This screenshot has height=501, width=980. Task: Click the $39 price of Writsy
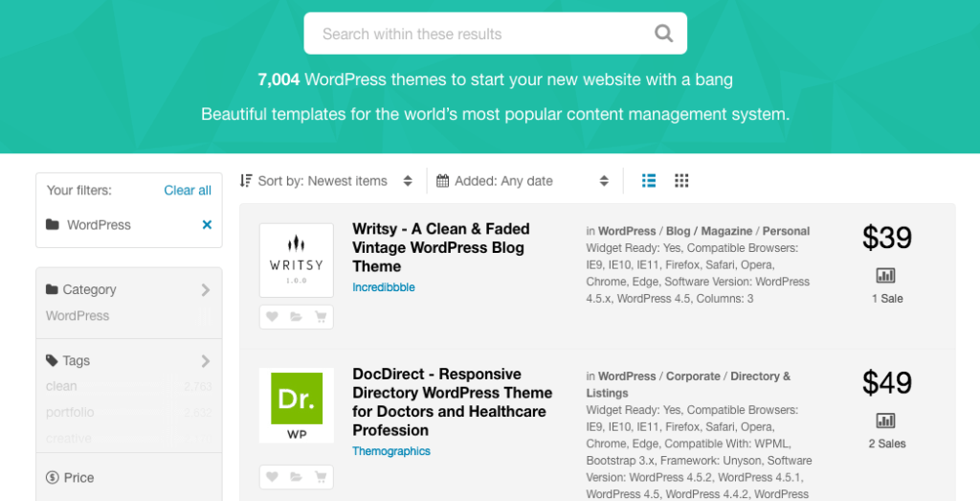coord(887,238)
